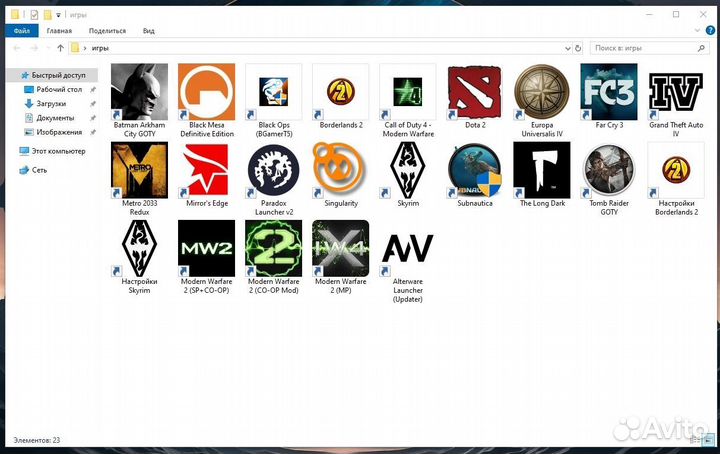Click The Long Dark game icon

[x=541, y=168]
